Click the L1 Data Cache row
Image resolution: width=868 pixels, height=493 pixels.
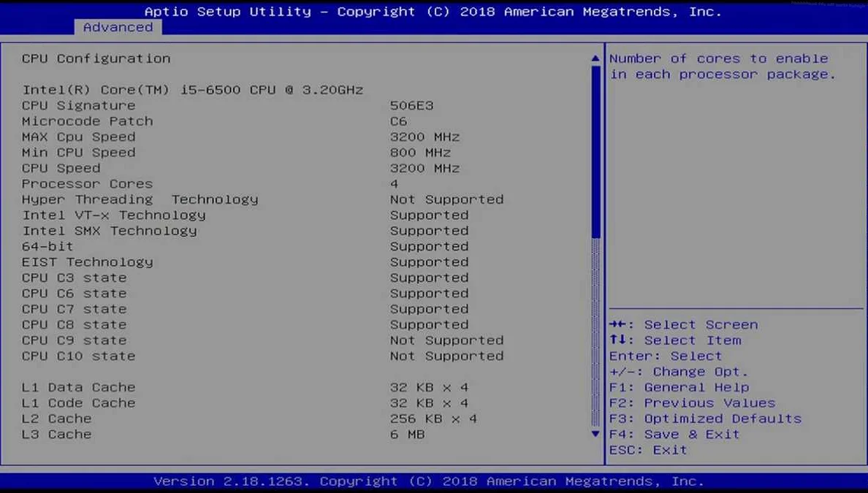pyautogui.click(x=78, y=388)
